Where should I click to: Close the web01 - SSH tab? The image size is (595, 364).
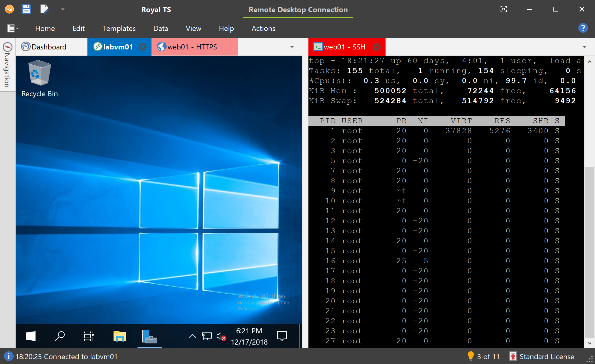376,47
